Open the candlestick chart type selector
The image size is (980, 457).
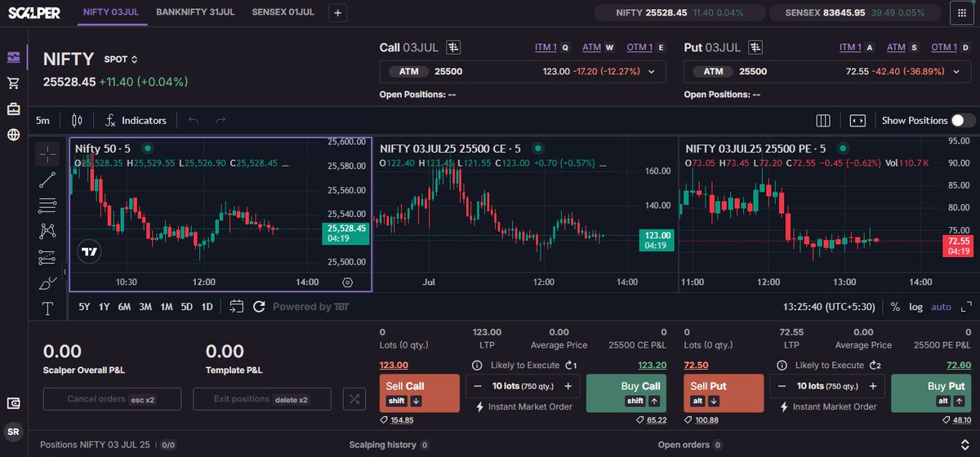(x=78, y=120)
